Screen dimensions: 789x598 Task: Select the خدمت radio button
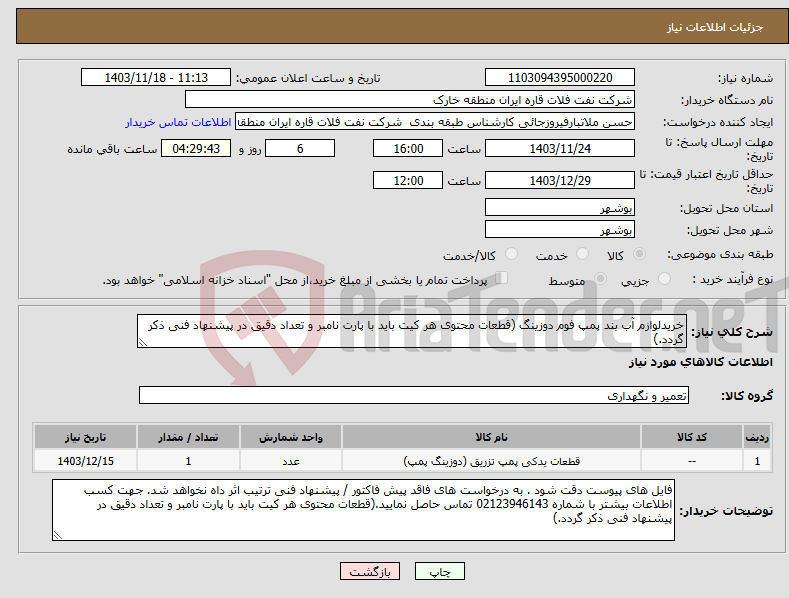point(582,254)
